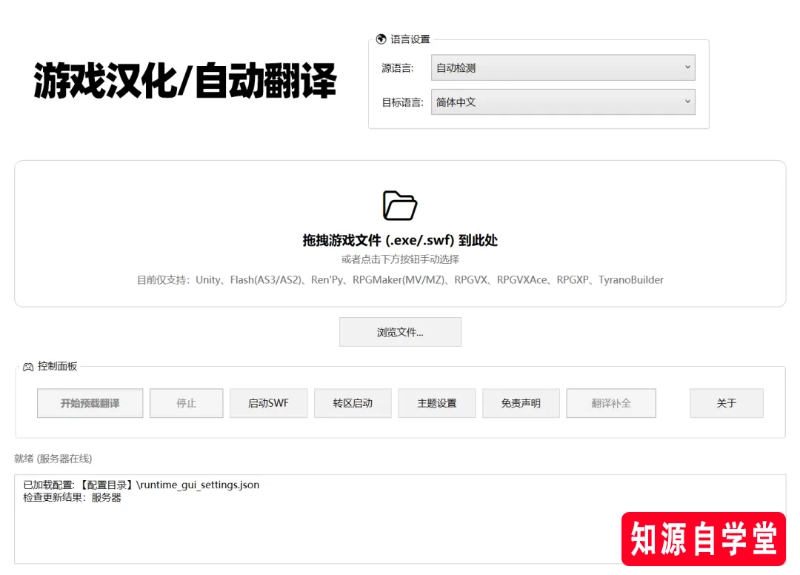
Task: Click the 控制面板 group title
Action: (57, 366)
